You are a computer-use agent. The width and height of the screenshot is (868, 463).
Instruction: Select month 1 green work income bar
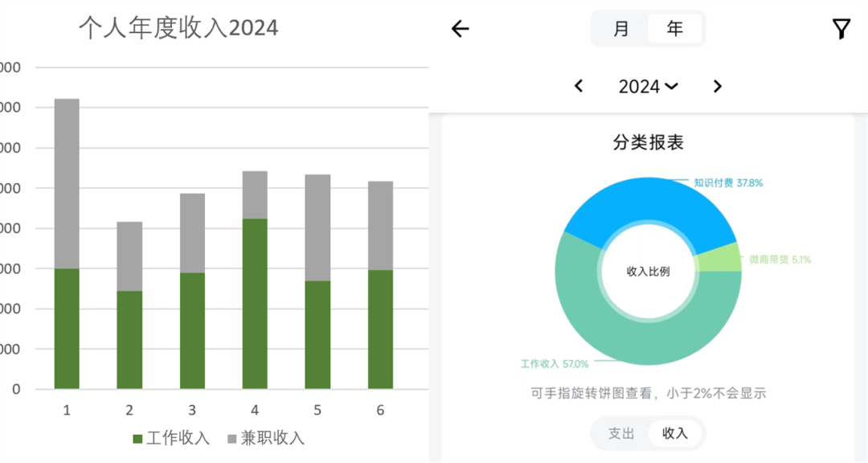point(67,329)
